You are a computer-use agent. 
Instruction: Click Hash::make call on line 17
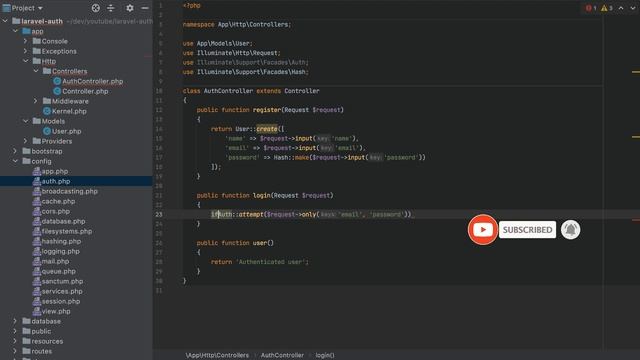(291, 158)
